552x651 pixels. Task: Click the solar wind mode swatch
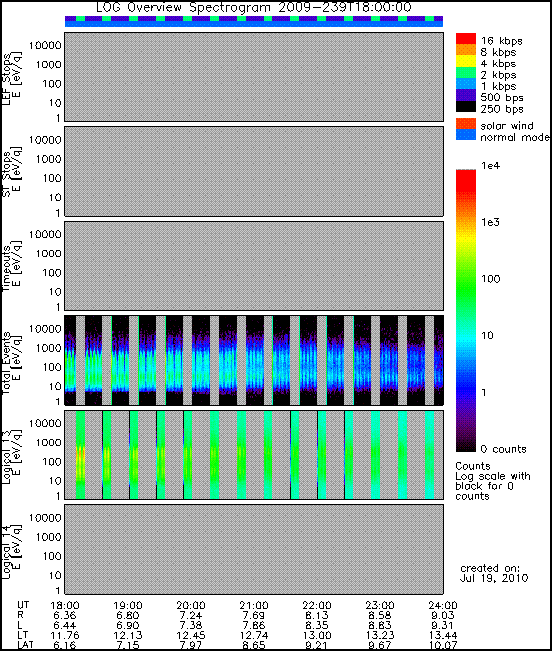coord(466,123)
